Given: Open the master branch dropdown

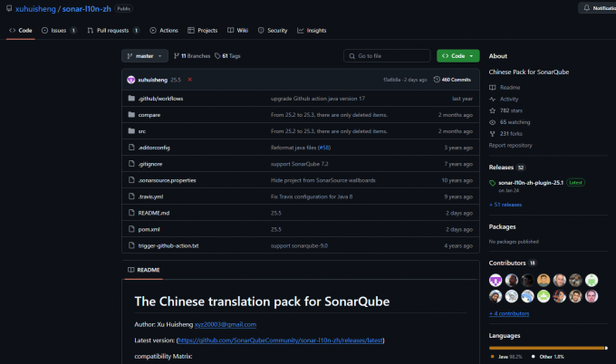Looking at the screenshot, I should coord(145,56).
